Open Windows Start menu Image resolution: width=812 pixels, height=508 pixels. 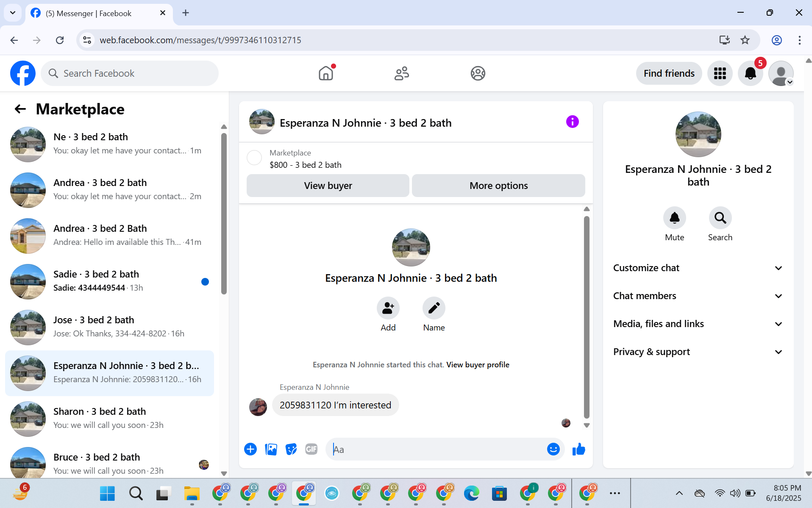click(107, 493)
